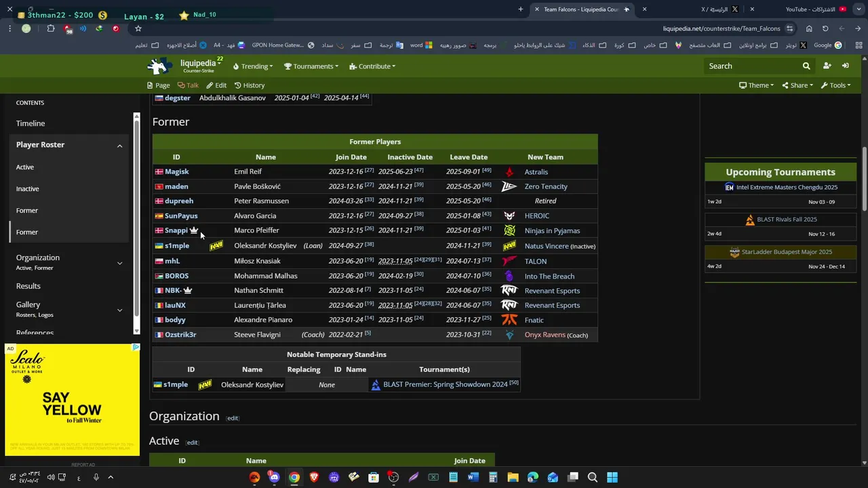Open Intel Extreme Masters Chengdu 2025 link
Screen dimensions: 868x488
tap(787, 187)
